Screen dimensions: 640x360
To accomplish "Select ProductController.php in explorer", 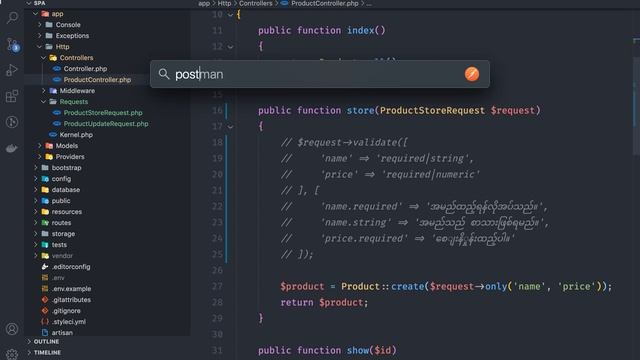I will [x=97, y=80].
